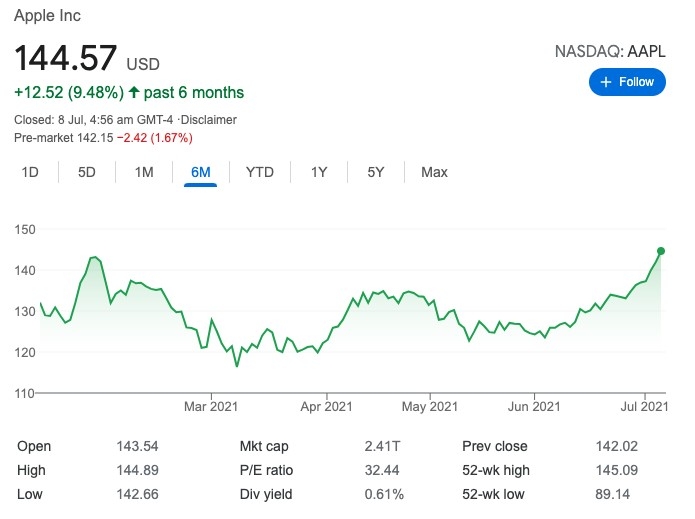This screenshot has height=519, width=695.
Task: Click the −2.42 (1.67%) pre-market change
Action: tap(155, 138)
